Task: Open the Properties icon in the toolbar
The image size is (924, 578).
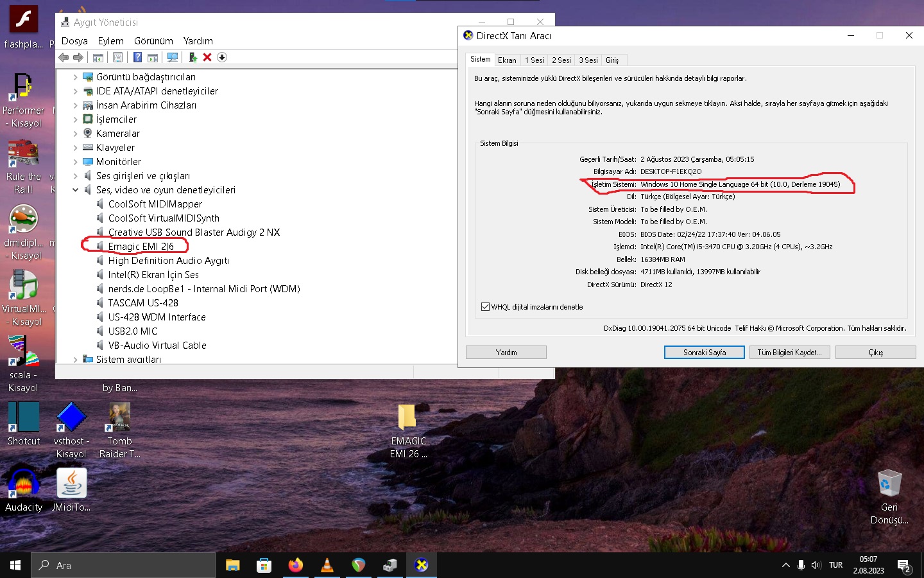Action: tap(117, 57)
